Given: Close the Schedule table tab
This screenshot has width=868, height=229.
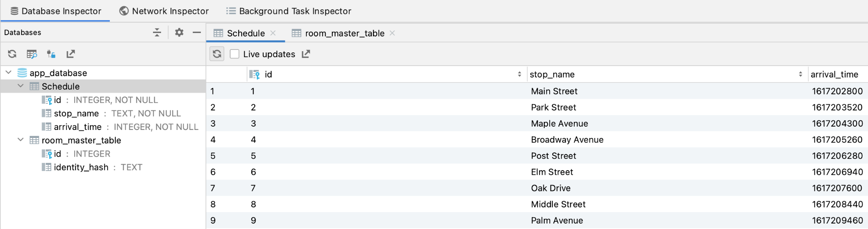Looking at the screenshot, I should [x=273, y=33].
